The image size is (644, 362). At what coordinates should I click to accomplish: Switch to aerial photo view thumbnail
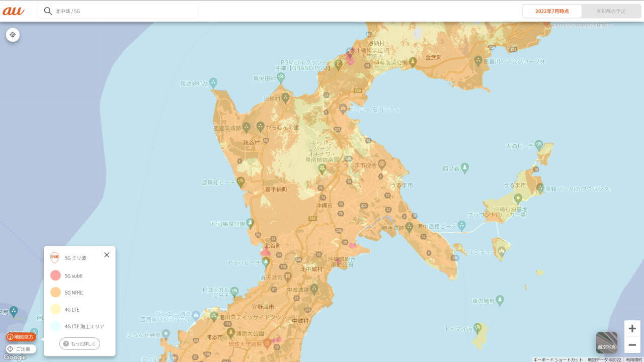[606, 342]
